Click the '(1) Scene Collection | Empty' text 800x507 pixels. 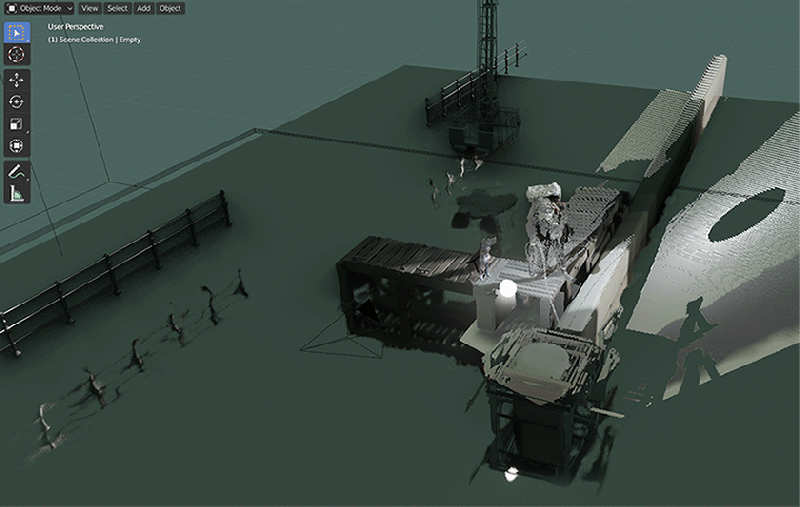[94, 39]
